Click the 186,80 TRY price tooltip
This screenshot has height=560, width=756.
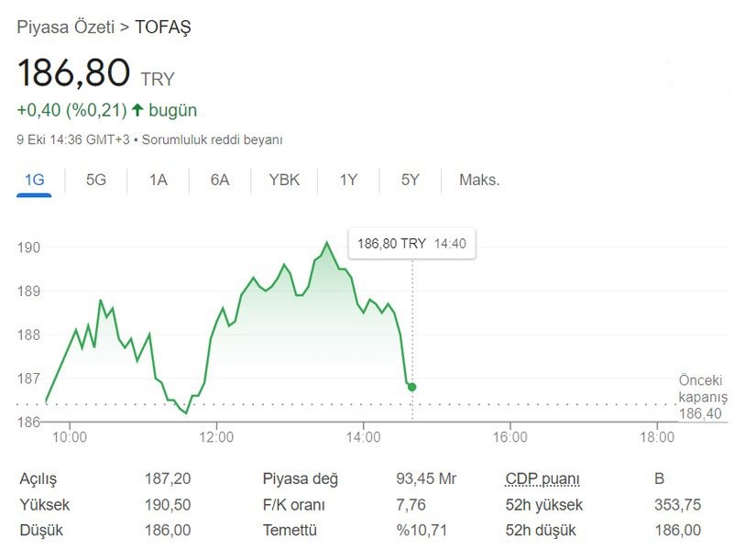410,244
